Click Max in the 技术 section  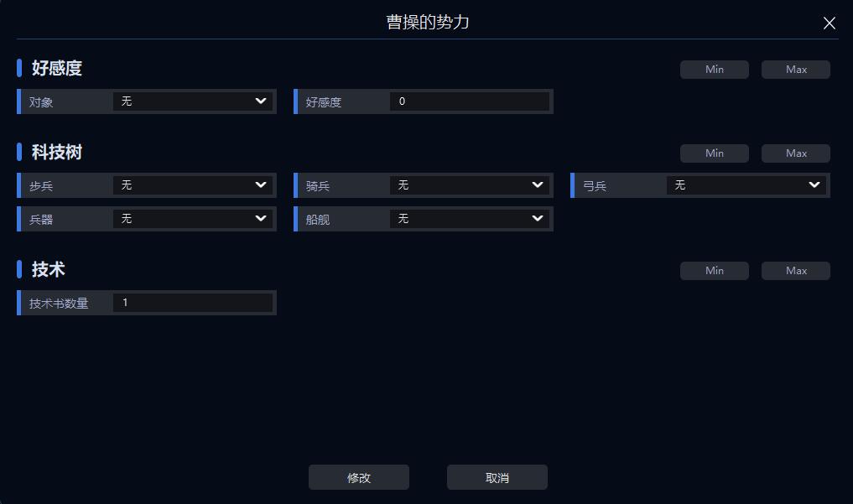coord(796,271)
